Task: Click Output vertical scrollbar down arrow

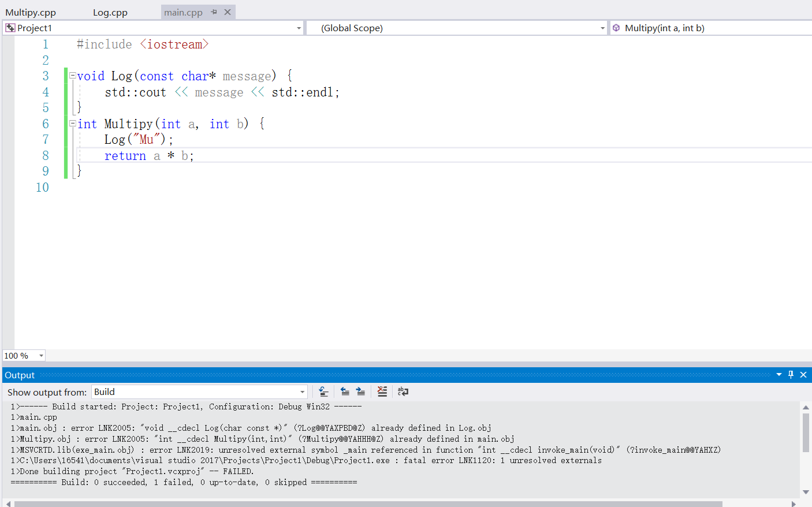Action: pyautogui.click(x=806, y=492)
